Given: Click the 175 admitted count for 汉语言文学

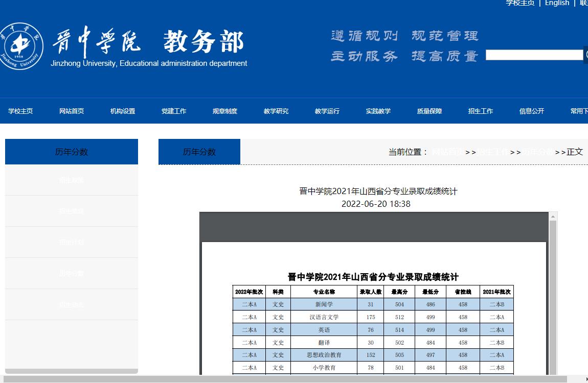Looking at the screenshot, I should pos(371,317).
